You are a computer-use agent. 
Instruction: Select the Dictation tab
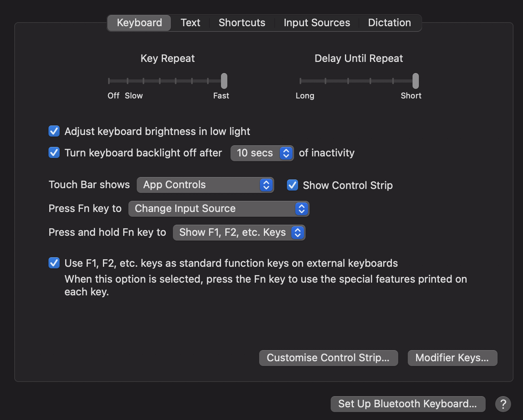[389, 23]
